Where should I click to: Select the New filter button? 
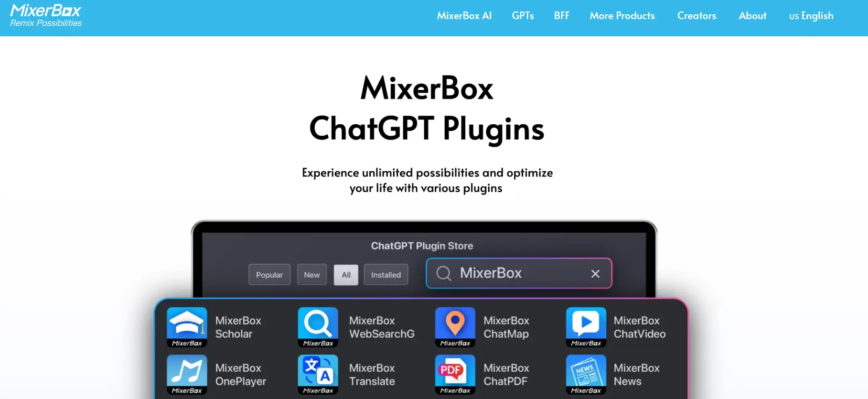tap(312, 274)
